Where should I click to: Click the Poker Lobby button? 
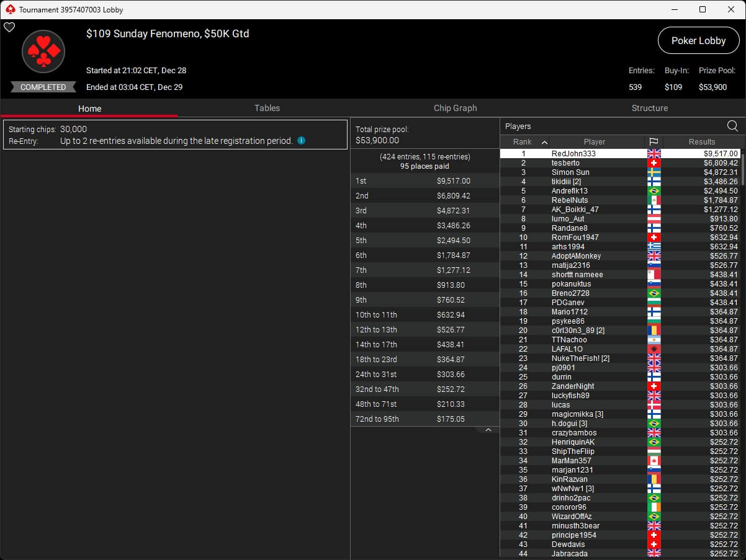coord(698,40)
